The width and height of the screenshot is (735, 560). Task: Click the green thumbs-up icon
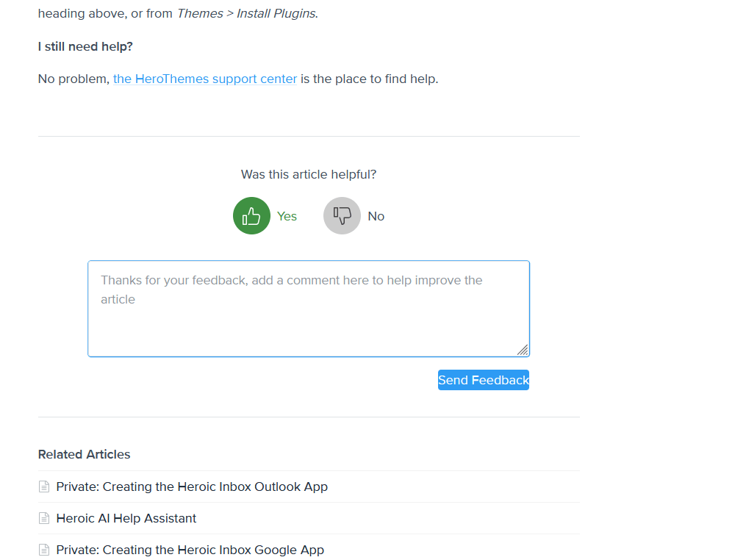251,216
